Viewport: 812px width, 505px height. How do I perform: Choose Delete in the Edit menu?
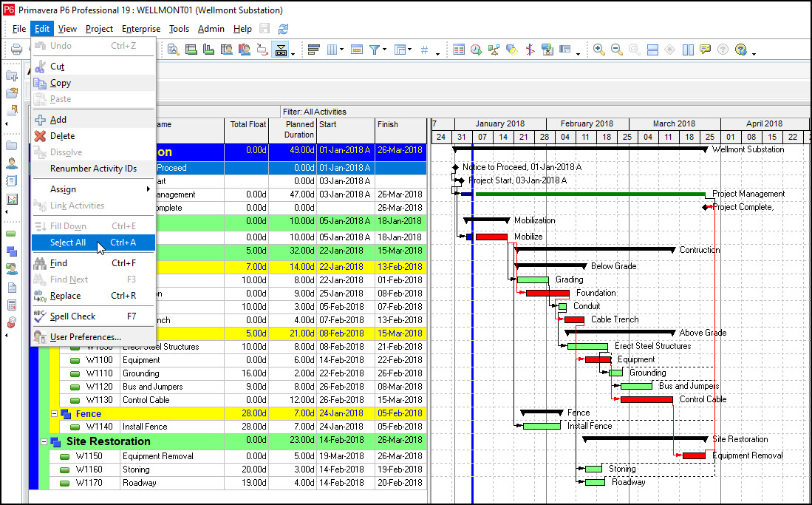coord(93,136)
